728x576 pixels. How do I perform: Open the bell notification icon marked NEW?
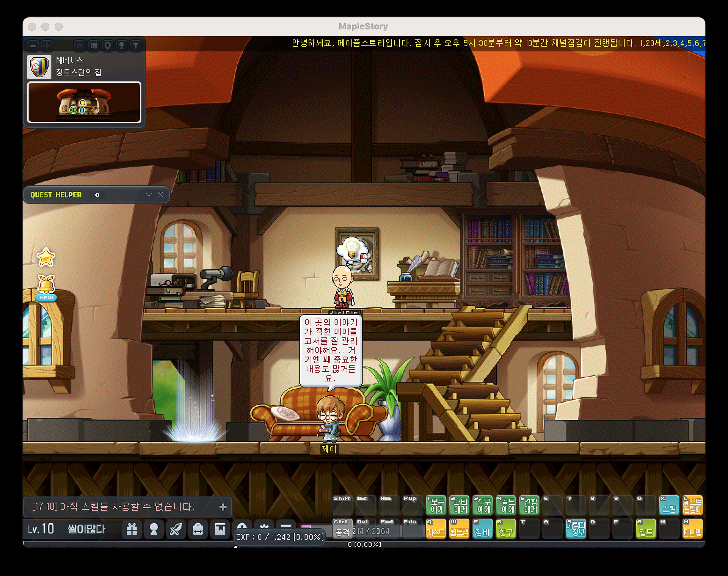(46, 285)
